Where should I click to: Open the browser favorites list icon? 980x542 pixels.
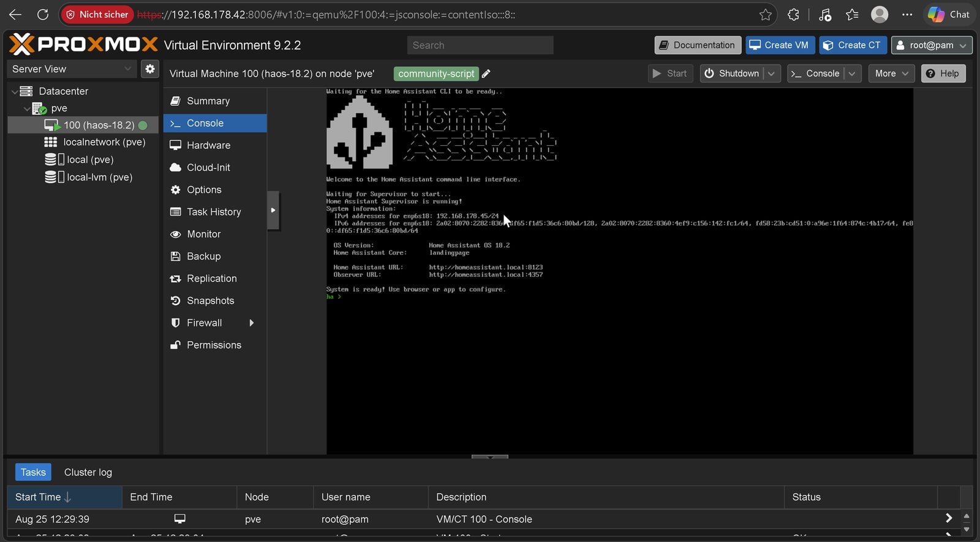[852, 15]
